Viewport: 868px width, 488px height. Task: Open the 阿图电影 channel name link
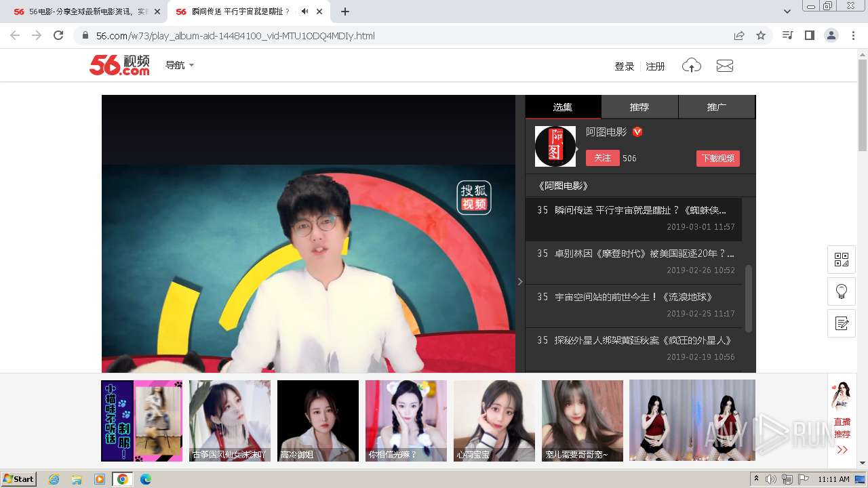tap(606, 132)
